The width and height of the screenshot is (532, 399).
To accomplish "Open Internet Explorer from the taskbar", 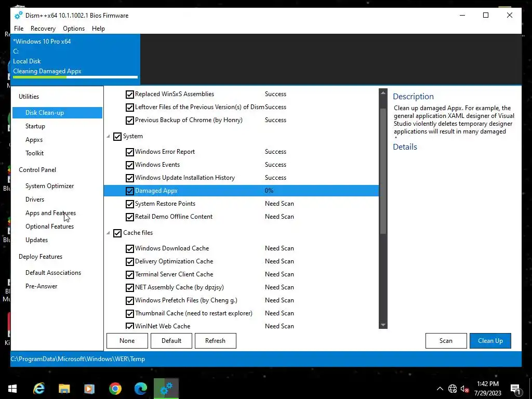I will (x=39, y=388).
